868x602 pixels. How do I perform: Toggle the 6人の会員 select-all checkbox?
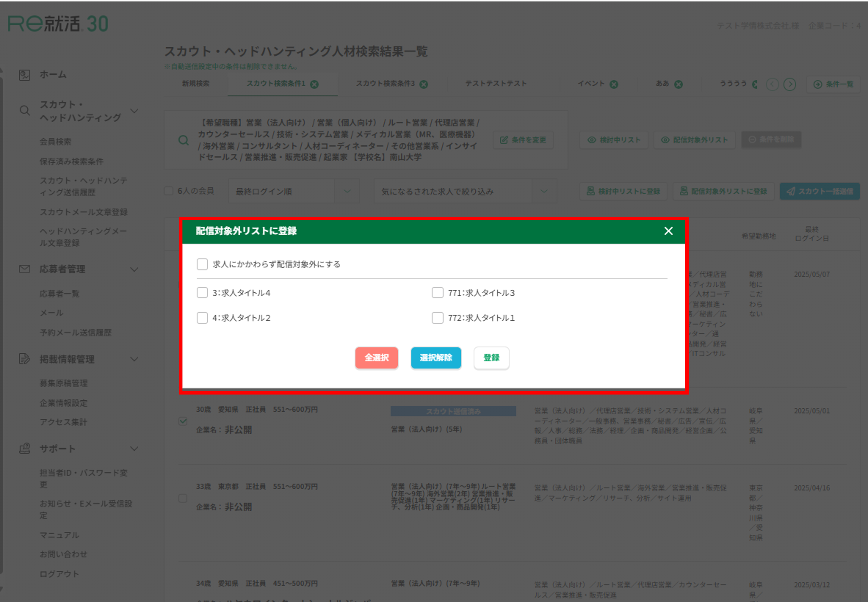[168, 191]
